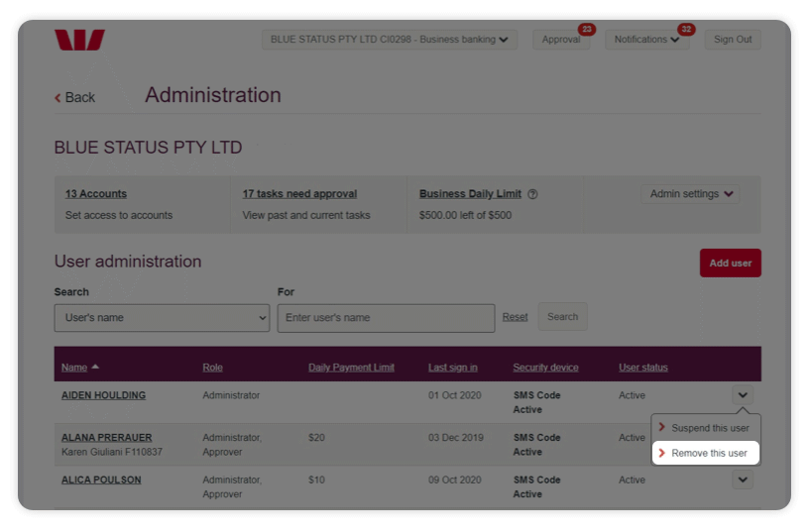
Task: Focus the Enter user's name field
Action: coord(386,318)
